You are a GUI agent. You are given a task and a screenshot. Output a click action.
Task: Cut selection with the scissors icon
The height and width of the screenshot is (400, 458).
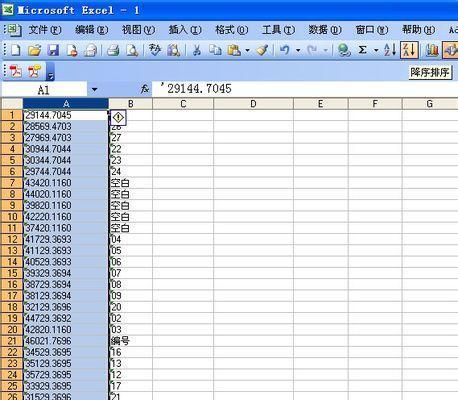(x=197, y=50)
